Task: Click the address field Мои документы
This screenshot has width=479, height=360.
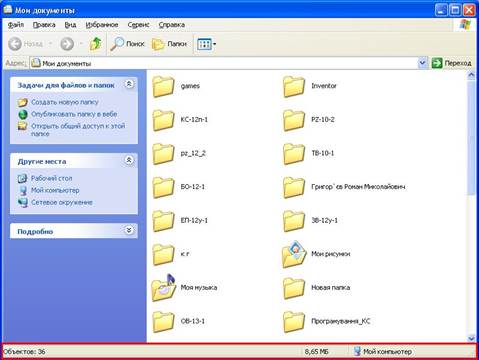Action: pos(223,63)
